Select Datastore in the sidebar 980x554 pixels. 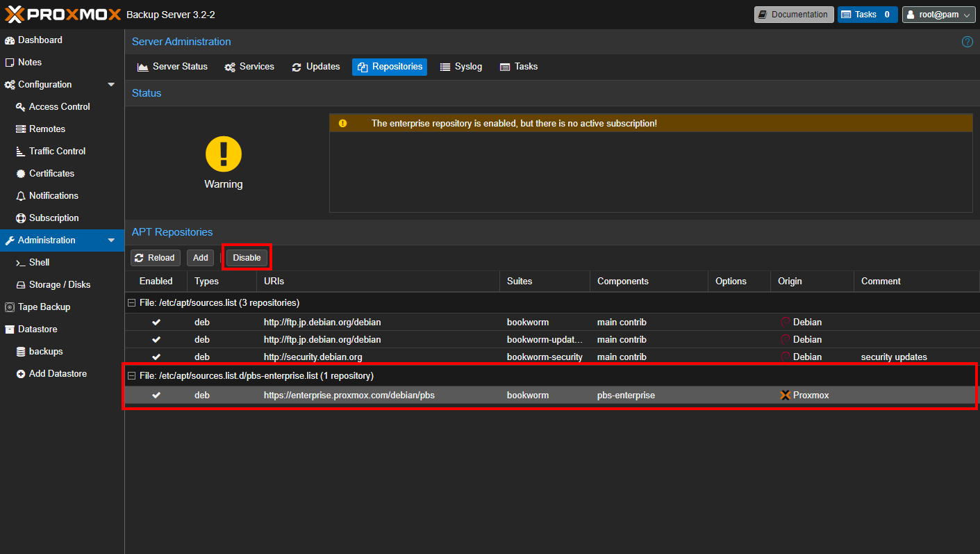pyautogui.click(x=38, y=329)
